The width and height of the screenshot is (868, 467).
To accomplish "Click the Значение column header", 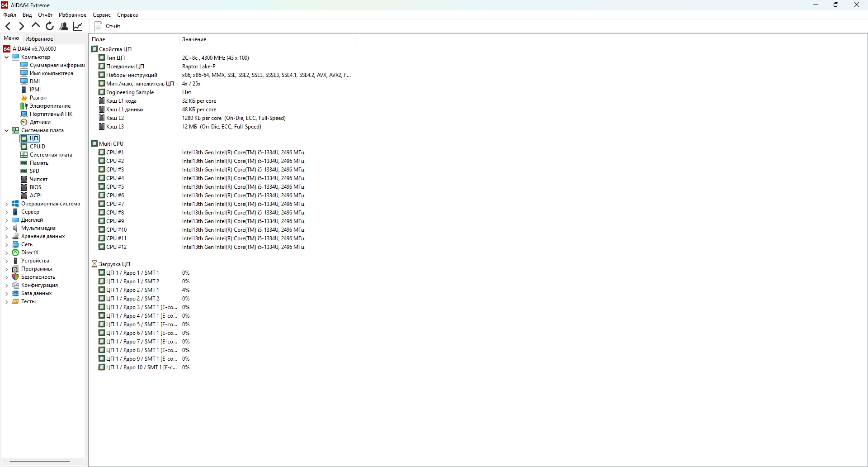I will [267, 39].
